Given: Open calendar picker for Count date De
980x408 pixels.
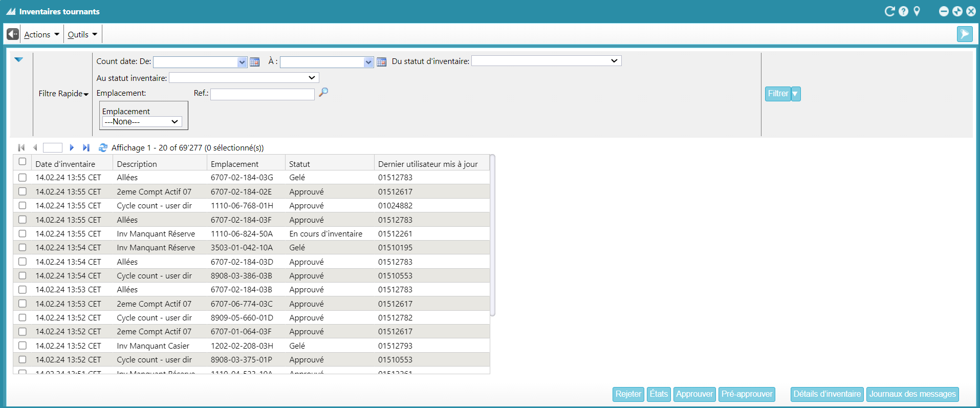Looking at the screenshot, I should coord(254,62).
